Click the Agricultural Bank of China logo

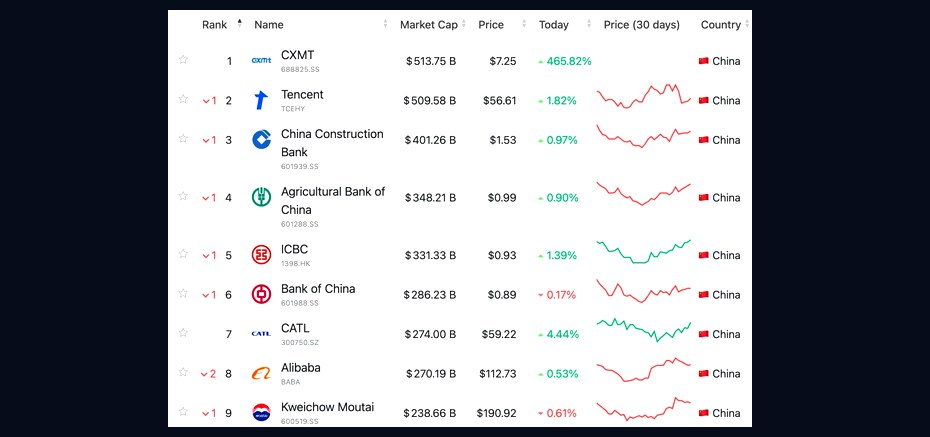(261, 197)
